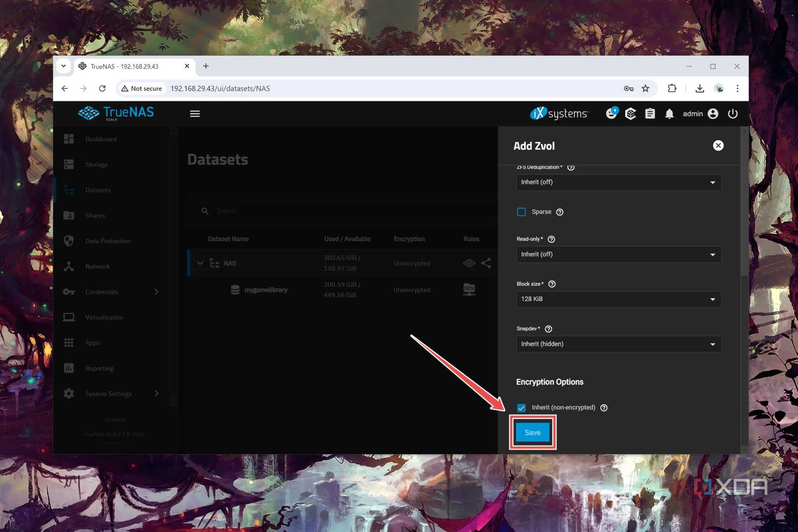Show help for Inherit encryption option

(x=604, y=408)
